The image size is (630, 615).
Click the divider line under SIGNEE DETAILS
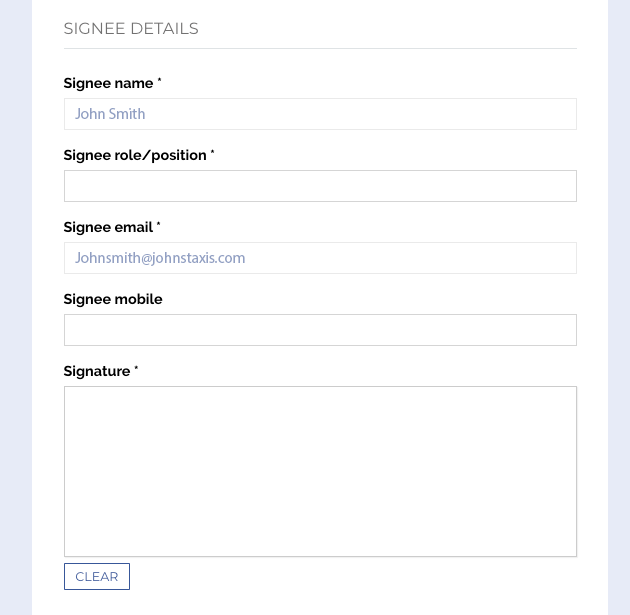coord(320,48)
